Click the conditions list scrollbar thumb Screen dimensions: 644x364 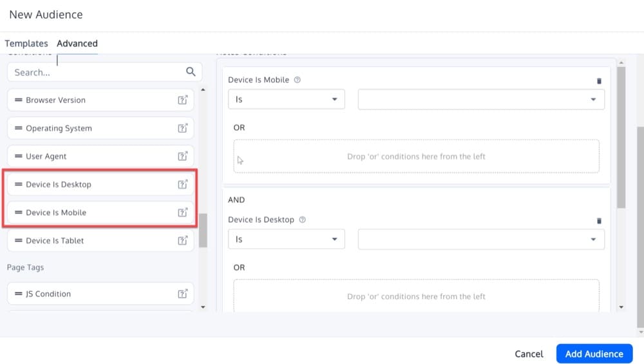(203, 231)
